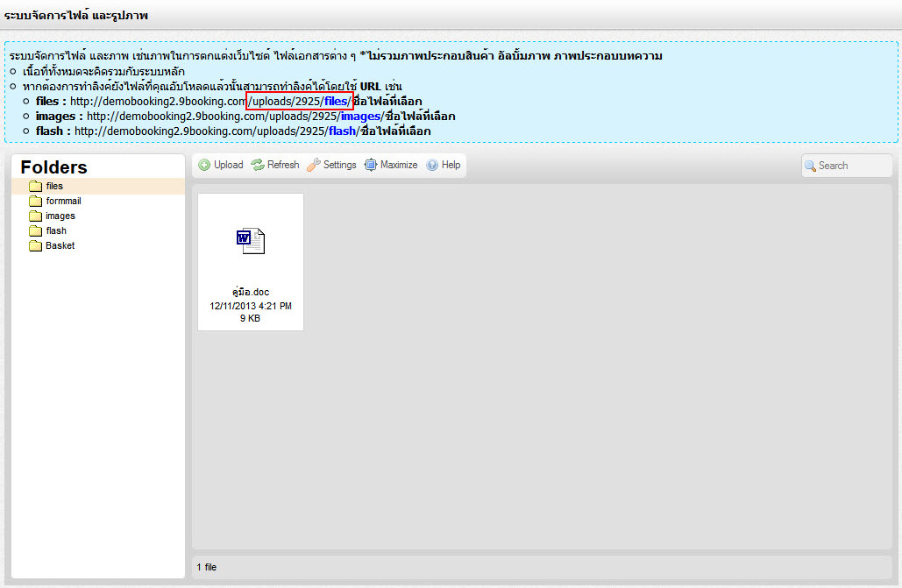Click the Folders panel heading
The height and width of the screenshot is (588, 902).
pyautogui.click(x=54, y=167)
